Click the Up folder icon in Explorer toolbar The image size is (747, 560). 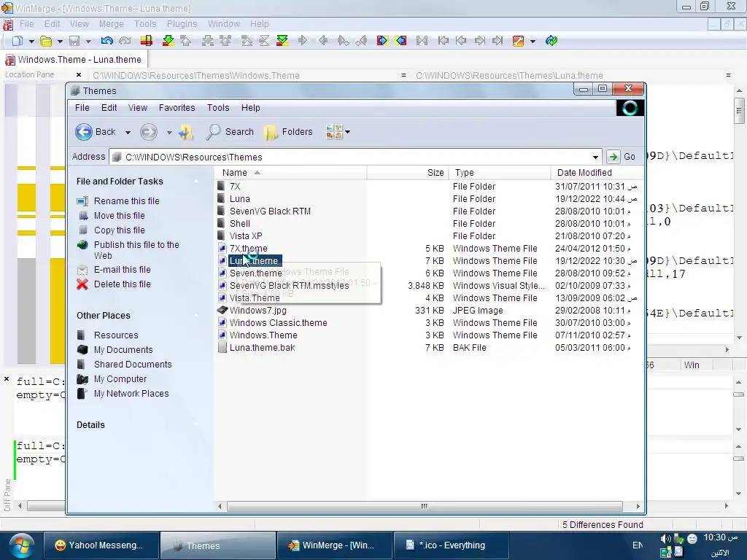tap(186, 132)
